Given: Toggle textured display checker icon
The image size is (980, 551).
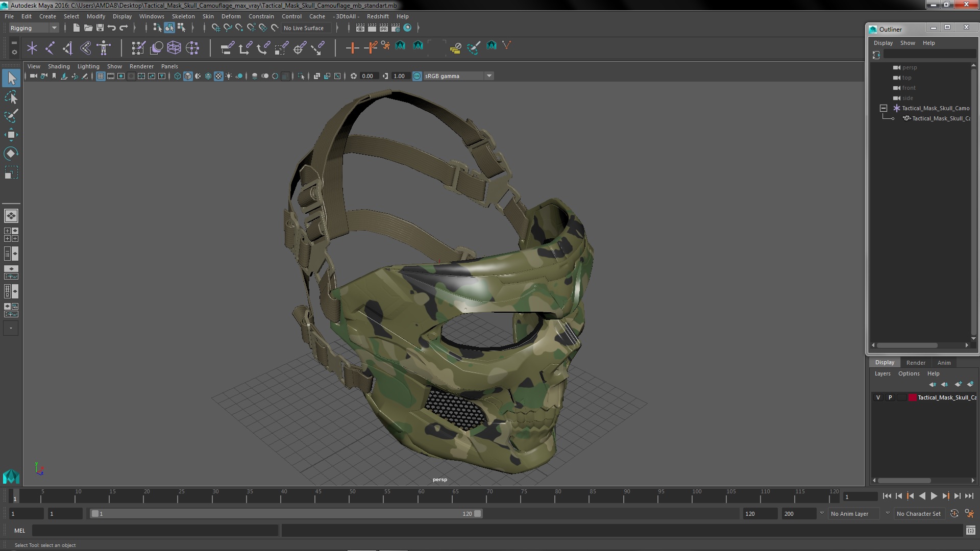Looking at the screenshot, I should point(218,76).
